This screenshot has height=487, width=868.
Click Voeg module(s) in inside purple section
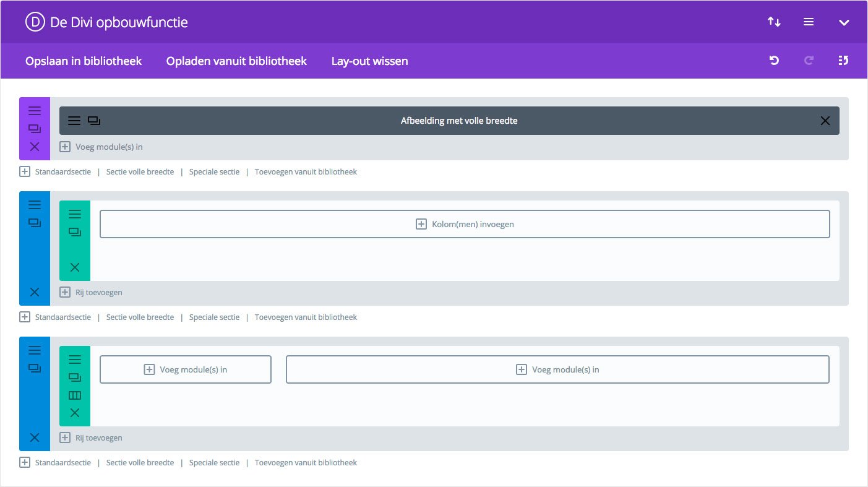click(x=101, y=147)
